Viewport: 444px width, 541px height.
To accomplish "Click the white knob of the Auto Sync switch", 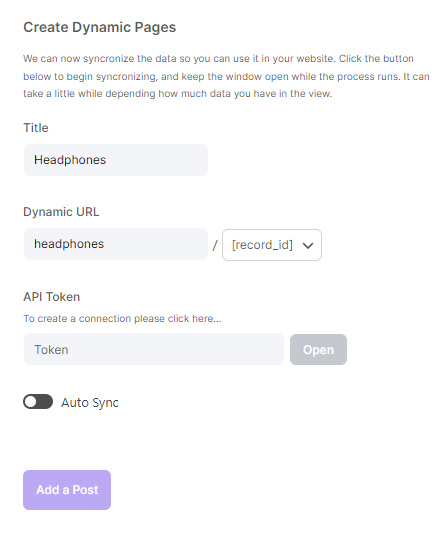I will (x=31, y=402).
